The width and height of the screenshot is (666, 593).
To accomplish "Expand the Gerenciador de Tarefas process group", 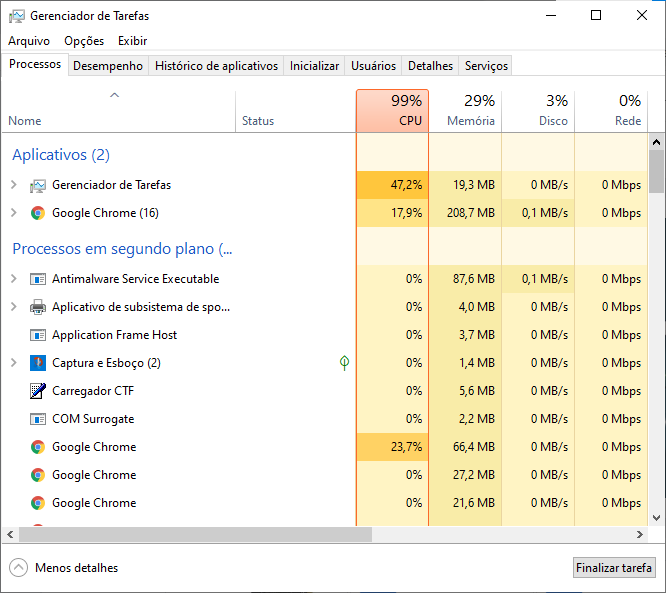I will coord(14,185).
